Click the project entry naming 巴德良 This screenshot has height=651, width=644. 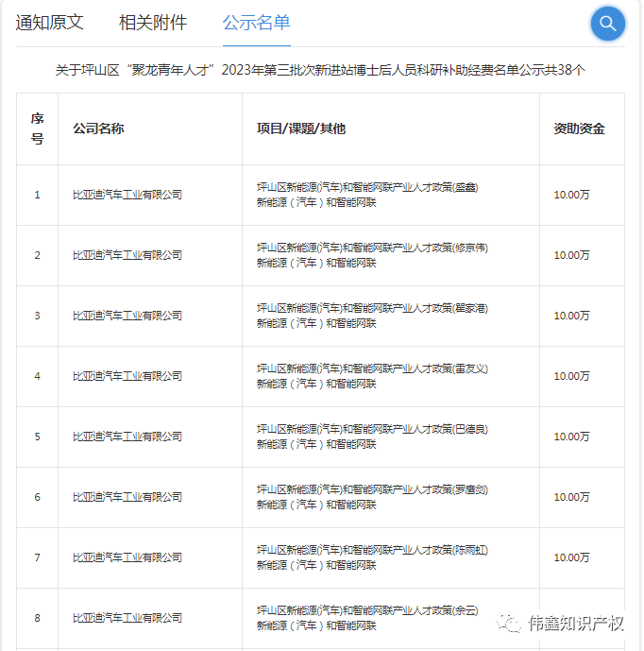tap(372, 437)
